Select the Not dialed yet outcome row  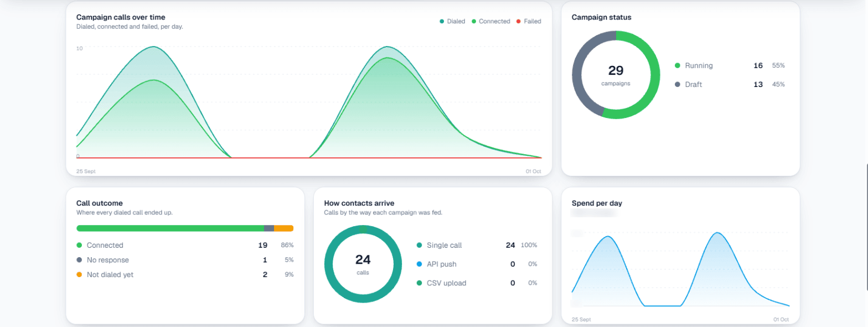point(185,274)
